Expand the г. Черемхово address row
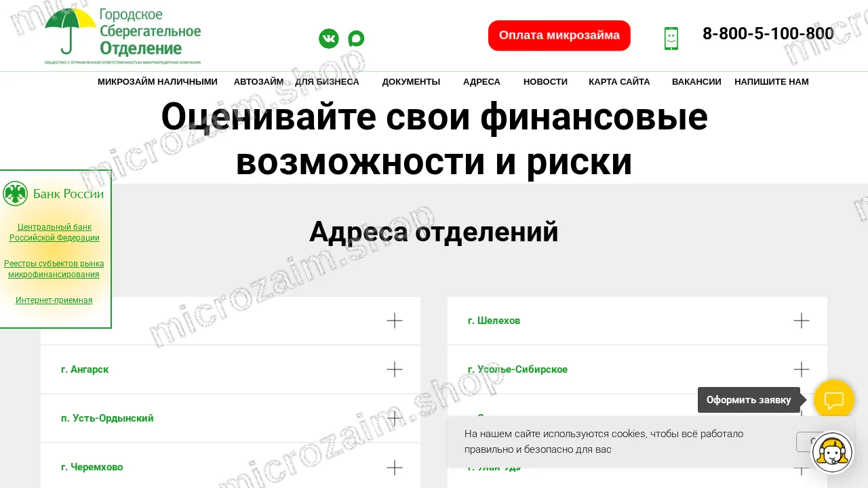The height and width of the screenshot is (488, 868). tap(231, 467)
